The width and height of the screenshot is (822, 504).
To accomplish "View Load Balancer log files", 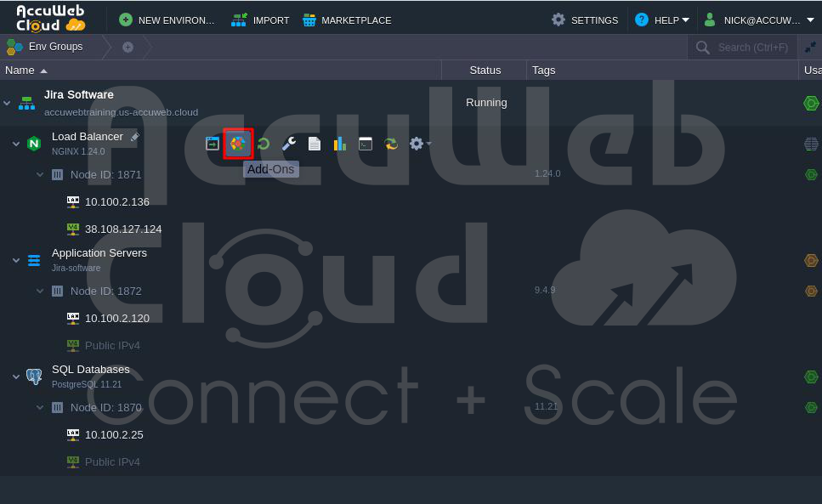I will [x=315, y=144].
